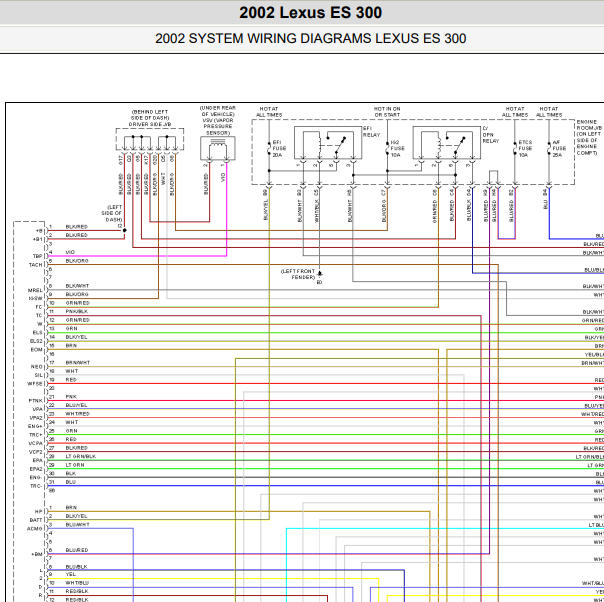
Task: Click the 'TRC-' terminal label
Action: tap(35, 486)
